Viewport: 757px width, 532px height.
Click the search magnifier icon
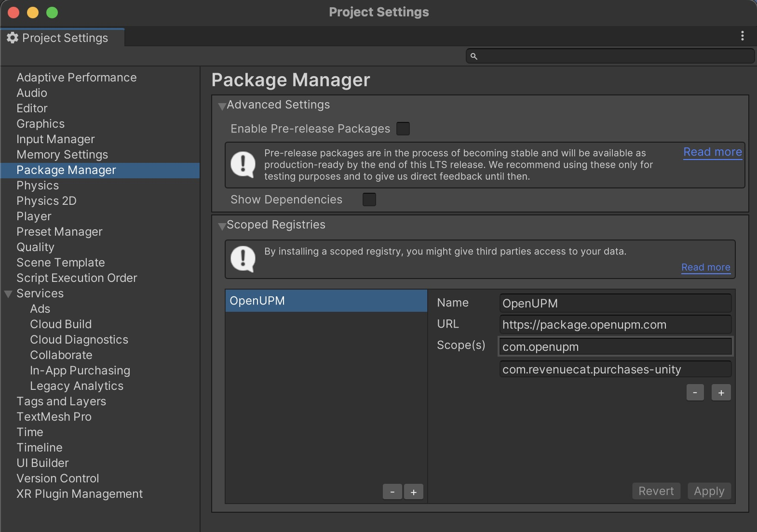474,56
